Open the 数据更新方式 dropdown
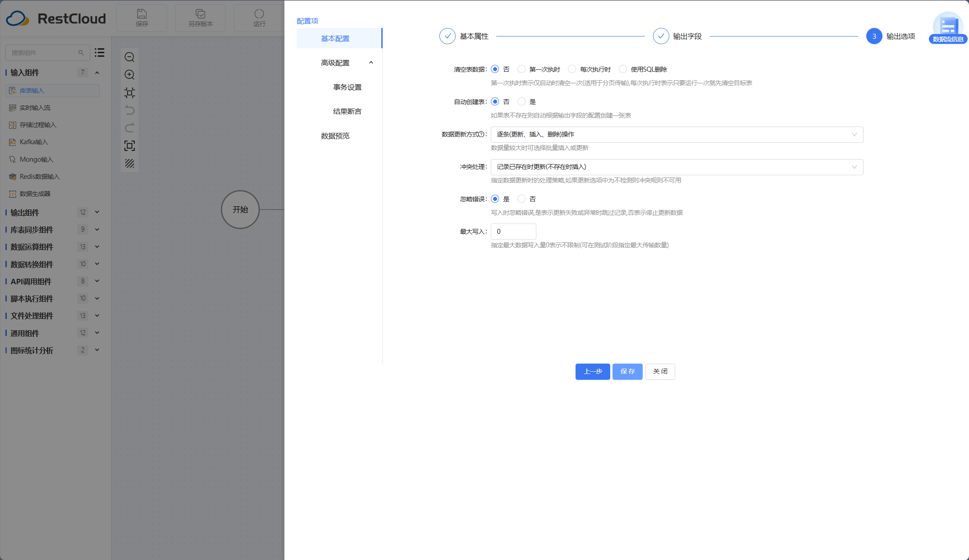 pos(677,135)
